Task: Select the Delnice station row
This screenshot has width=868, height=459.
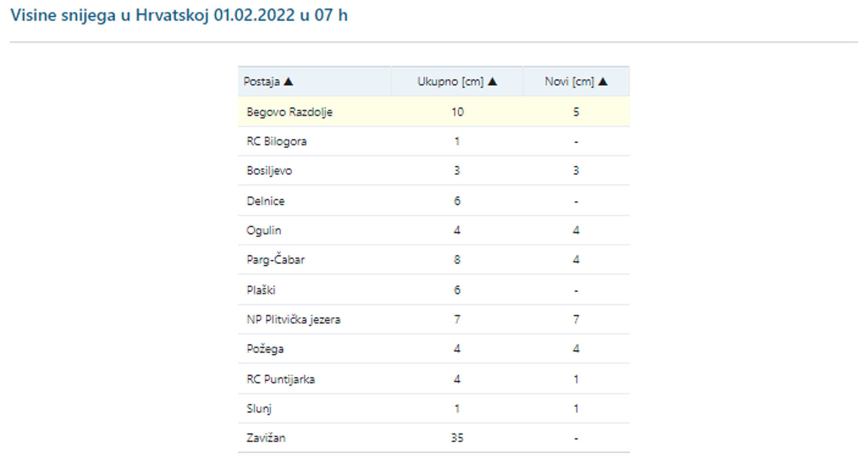Action: click(x=265, y=201)
